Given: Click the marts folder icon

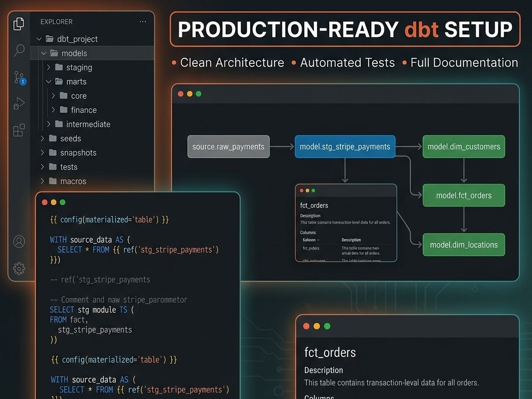Looking at the screenshot, I should (59, 81).
